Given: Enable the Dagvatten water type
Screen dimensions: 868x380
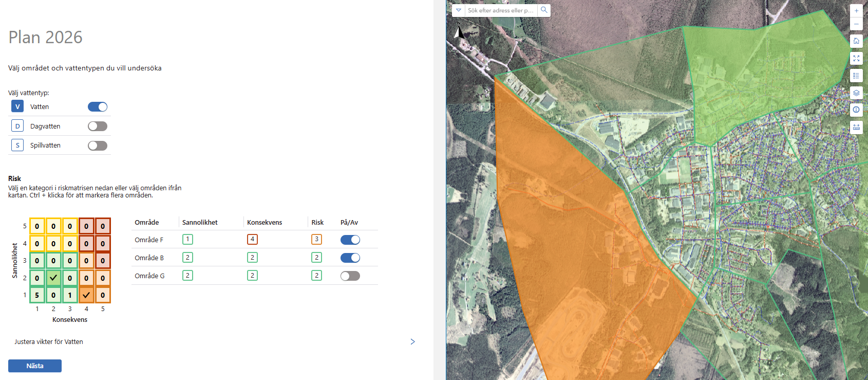Looking at the screenshot, I should [x=98, y=126].
